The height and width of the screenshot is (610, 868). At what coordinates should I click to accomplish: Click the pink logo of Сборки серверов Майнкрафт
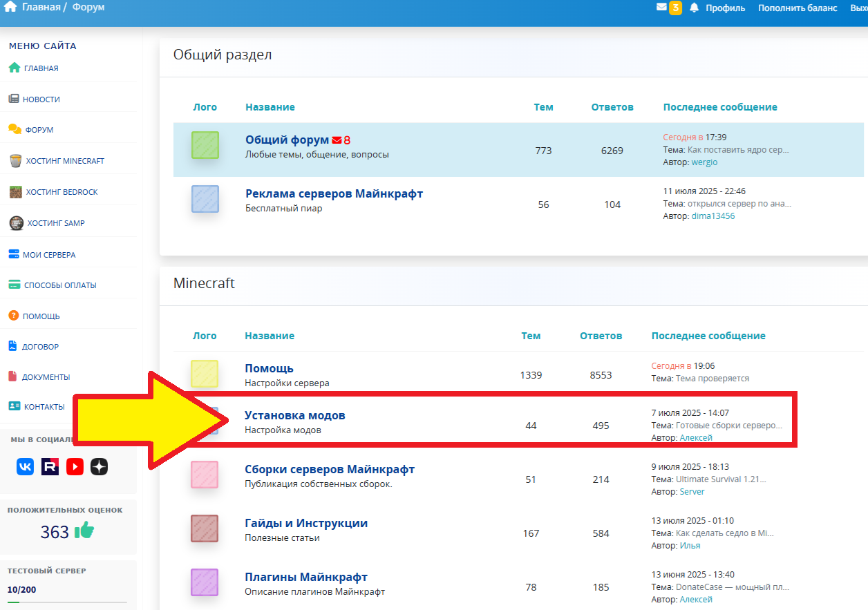[x=205, y=475]
